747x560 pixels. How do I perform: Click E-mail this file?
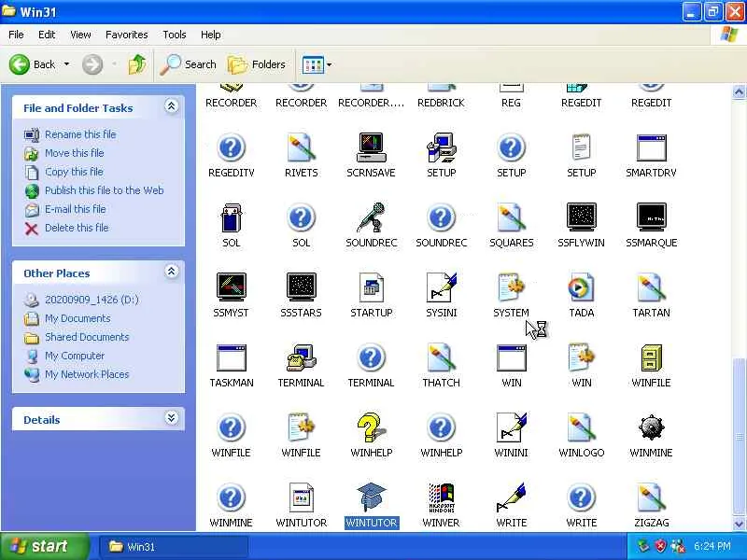point(76,209)
